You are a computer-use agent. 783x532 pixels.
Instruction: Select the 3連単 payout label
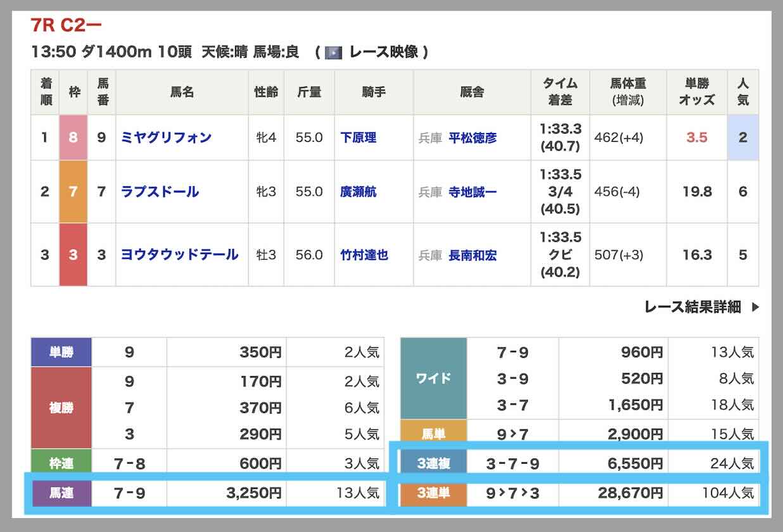tap(435, 493)
